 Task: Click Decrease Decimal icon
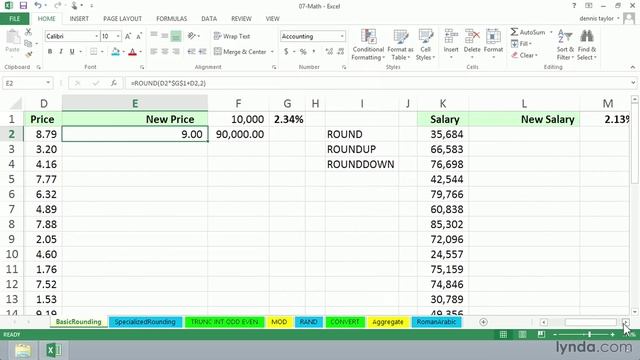coord(340,52)
